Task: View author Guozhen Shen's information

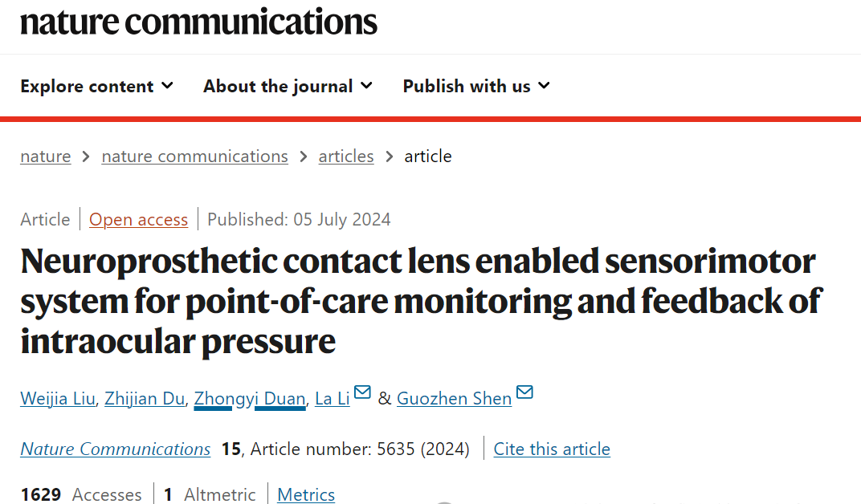Action: pos(454,398)
